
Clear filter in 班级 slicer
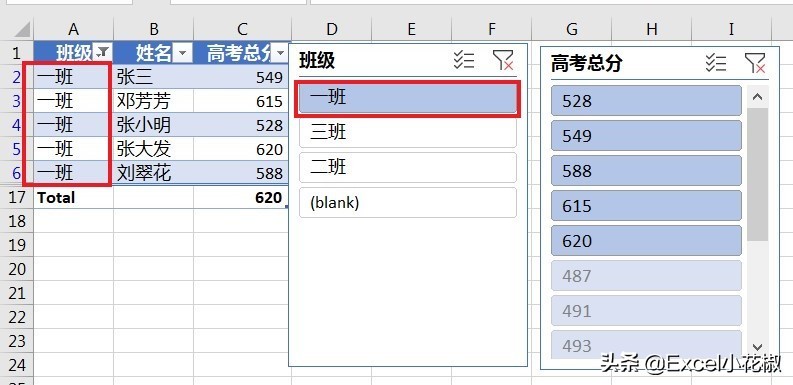coord(503,60)
